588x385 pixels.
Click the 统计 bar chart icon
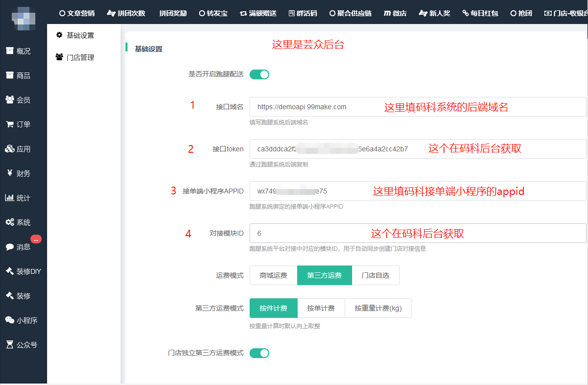[10, 197]
